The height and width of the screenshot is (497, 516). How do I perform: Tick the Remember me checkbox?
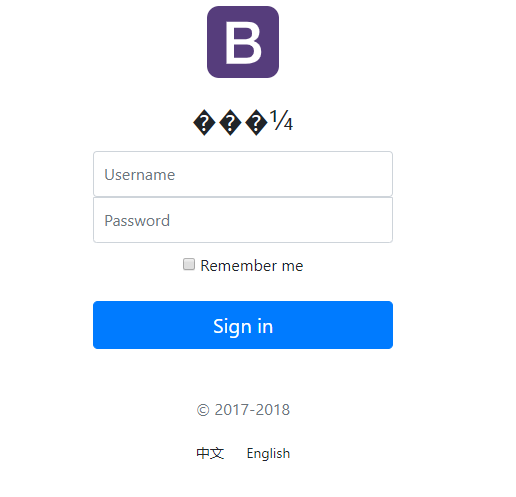click(x=189, y=264)
